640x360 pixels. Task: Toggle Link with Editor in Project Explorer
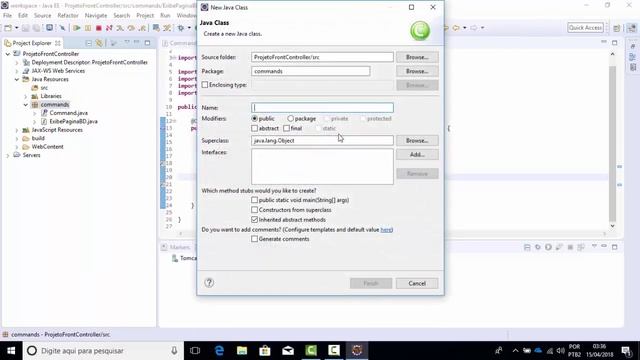(x=99, y=43)
